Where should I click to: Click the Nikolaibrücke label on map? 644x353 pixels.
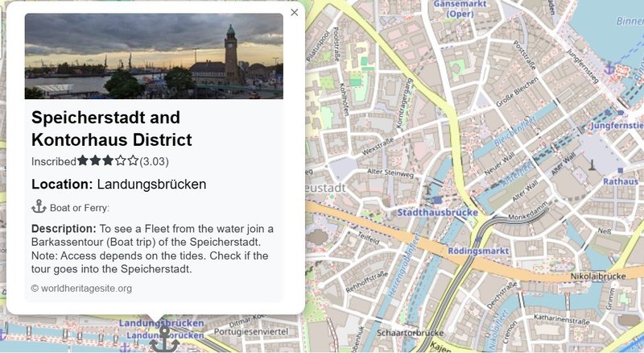pos(598,276)
